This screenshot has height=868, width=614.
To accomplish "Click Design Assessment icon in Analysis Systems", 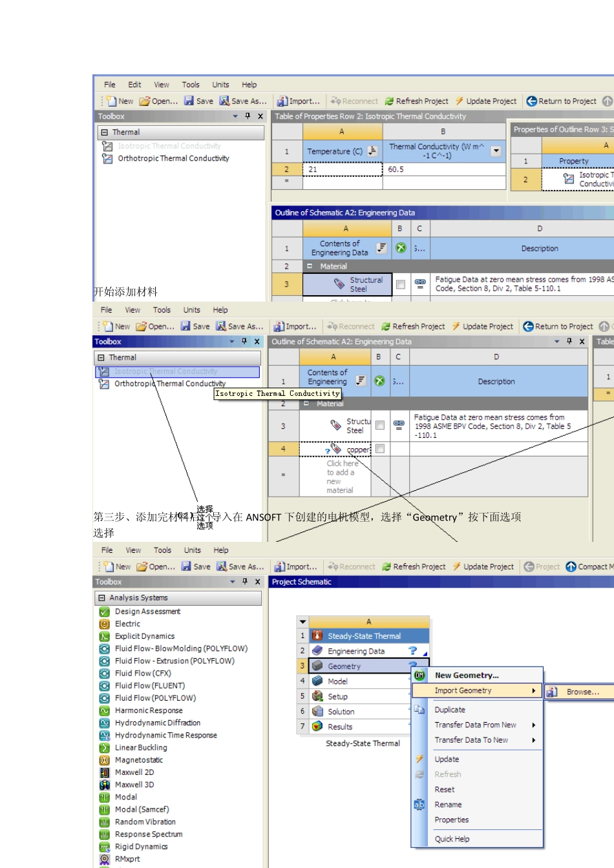I will tap(105, 612).
